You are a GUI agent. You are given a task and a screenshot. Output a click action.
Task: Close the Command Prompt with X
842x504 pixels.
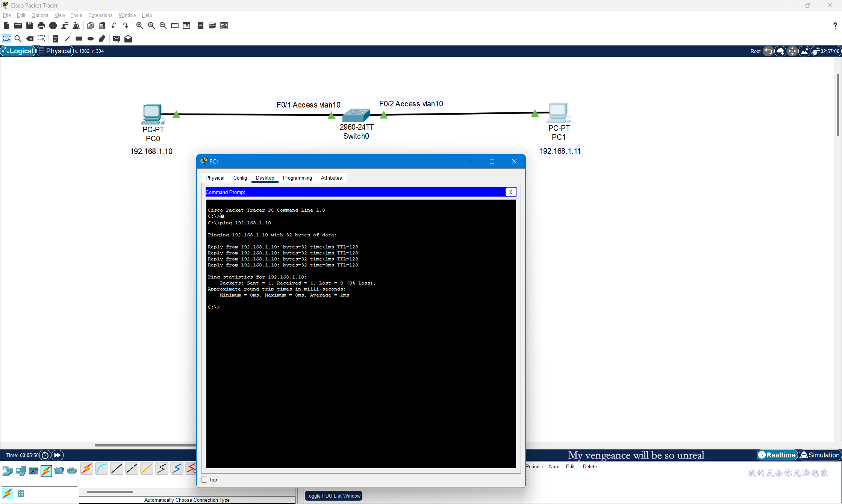pos(510,192)
